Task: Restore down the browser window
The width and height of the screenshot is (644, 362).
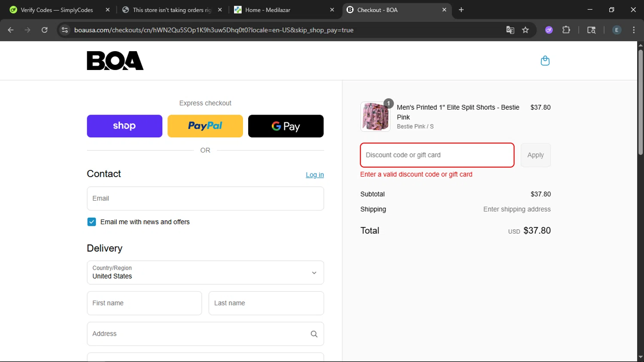Action: (x=611, y=9)
